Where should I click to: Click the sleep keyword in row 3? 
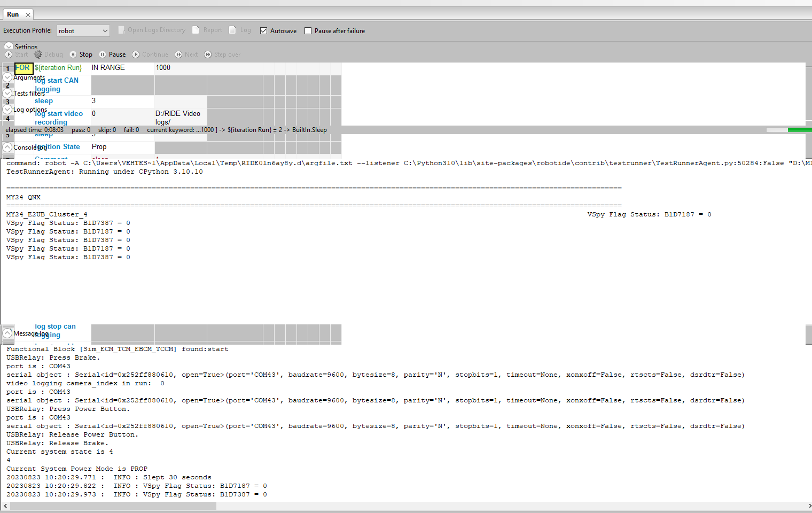pos(44,100)
